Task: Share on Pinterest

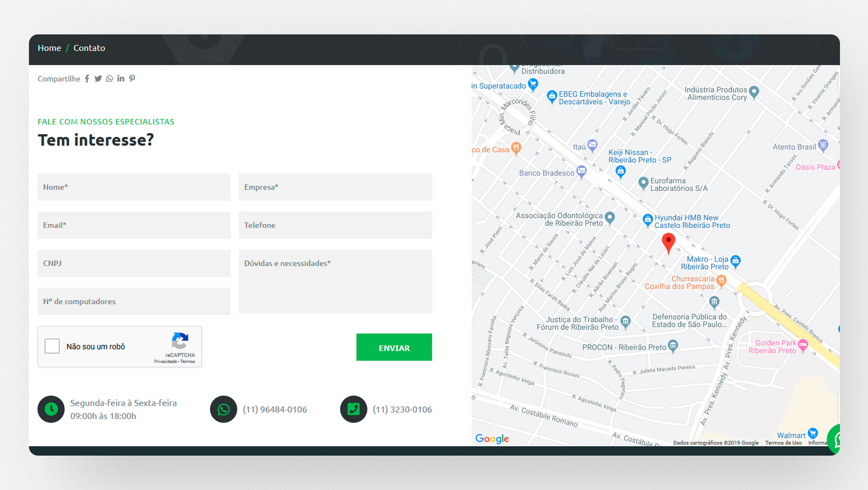Action: [132, 79]
